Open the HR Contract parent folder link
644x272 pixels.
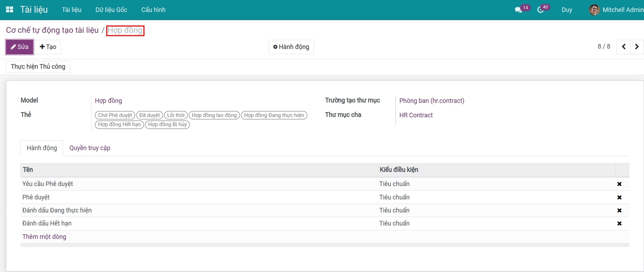tap(416, 115)
